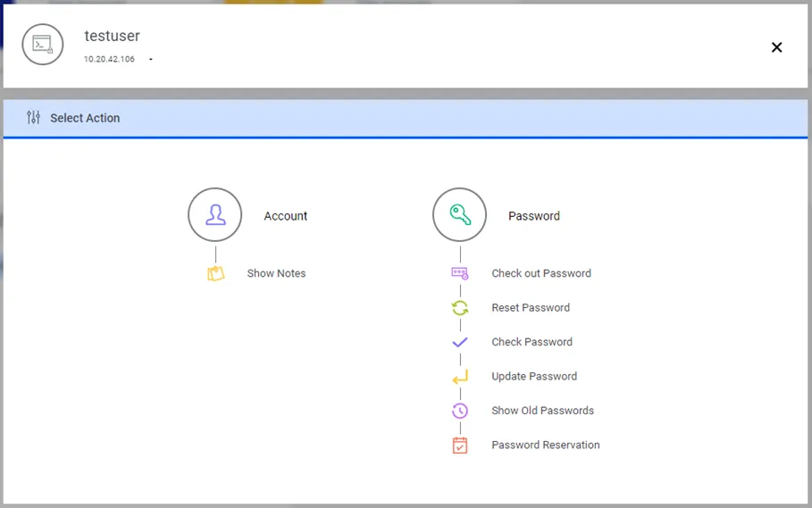Open Update Password action
This screenshot has height=508, width=812.
tap(534, 376)
